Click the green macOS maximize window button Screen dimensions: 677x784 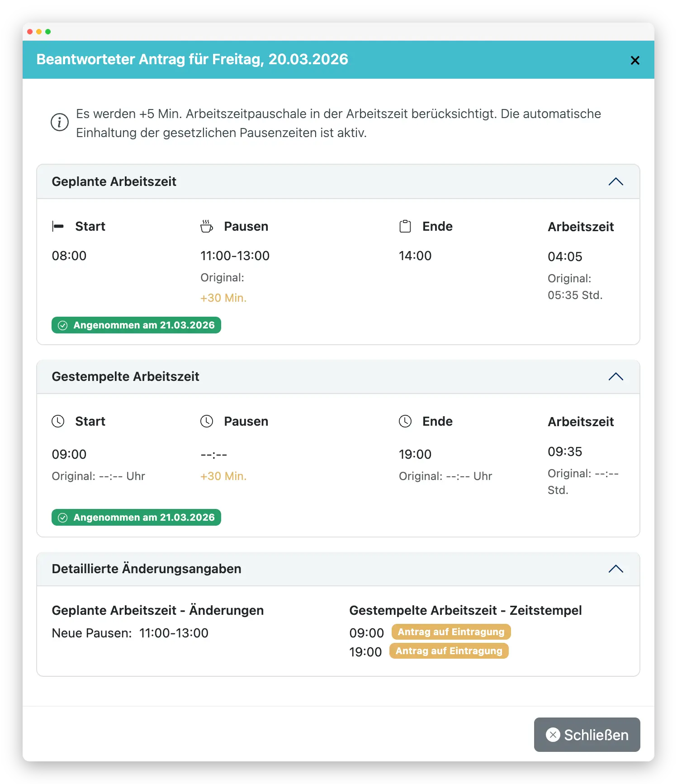(48, 32)
